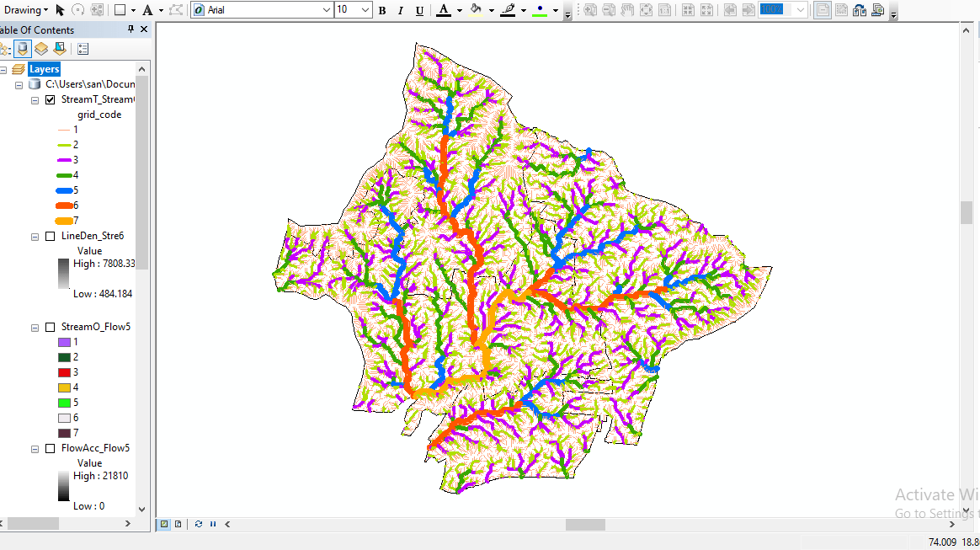
Task: Click List By Selection icon
Action: coord(60,49)
